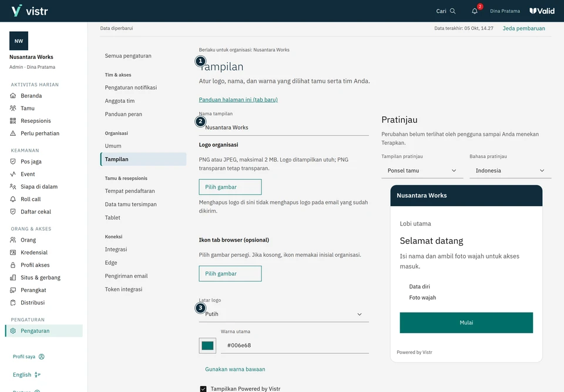
Task: Click the QR icon beside Resepsionis
Action: coord(13,121)
